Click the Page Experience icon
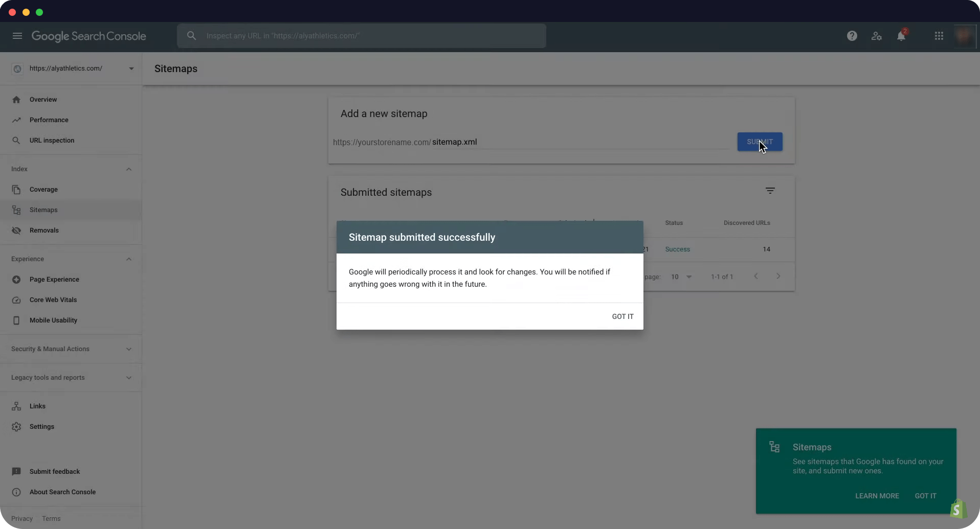This screenshot has width=980, height=529. pos(16,280)
